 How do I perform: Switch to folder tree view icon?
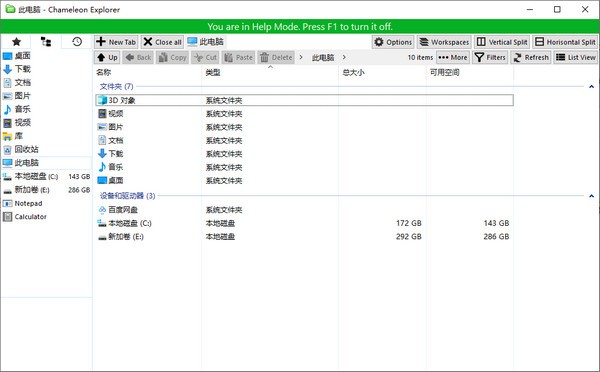[x=46, y=41]
